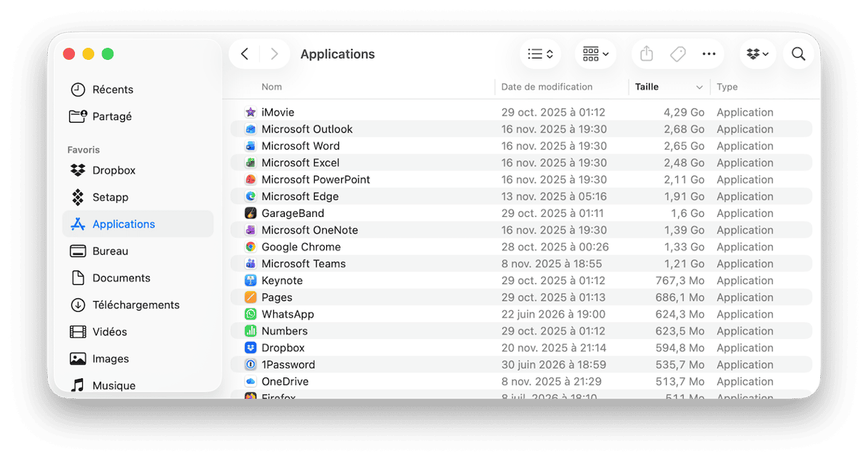
Task: Select Dropbox in the Favoris sidebar
Action: [138, 171]
